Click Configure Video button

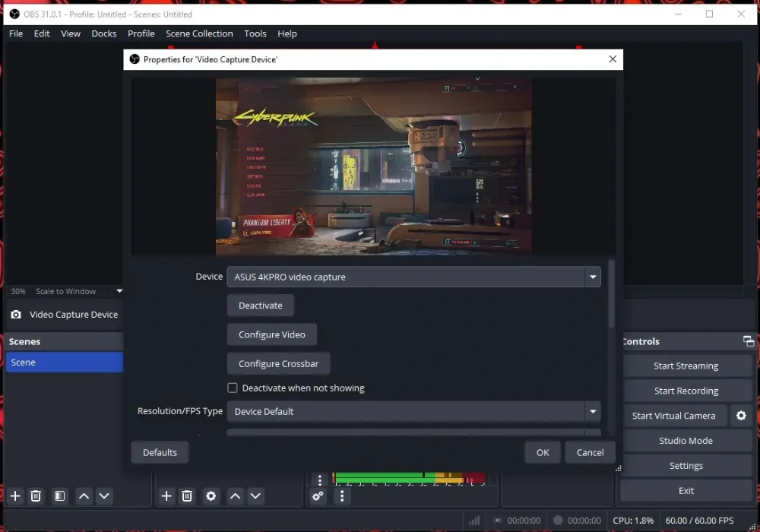click(x=272, y=334)
